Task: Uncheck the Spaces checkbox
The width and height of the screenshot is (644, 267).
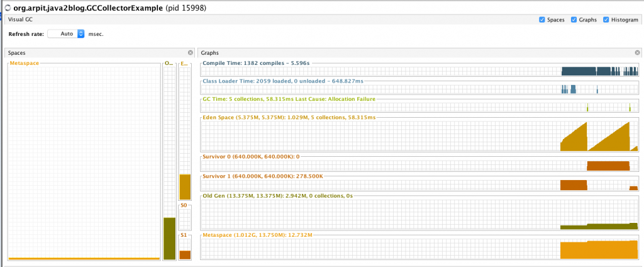Action: tap(542, 20)
